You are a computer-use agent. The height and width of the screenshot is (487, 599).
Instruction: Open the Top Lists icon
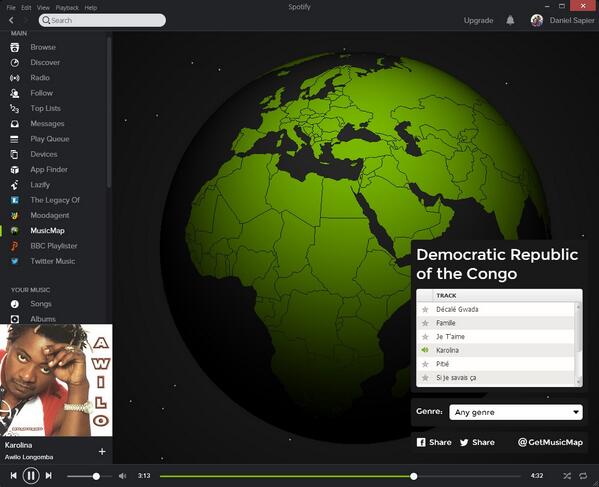[x=15, y=108]
